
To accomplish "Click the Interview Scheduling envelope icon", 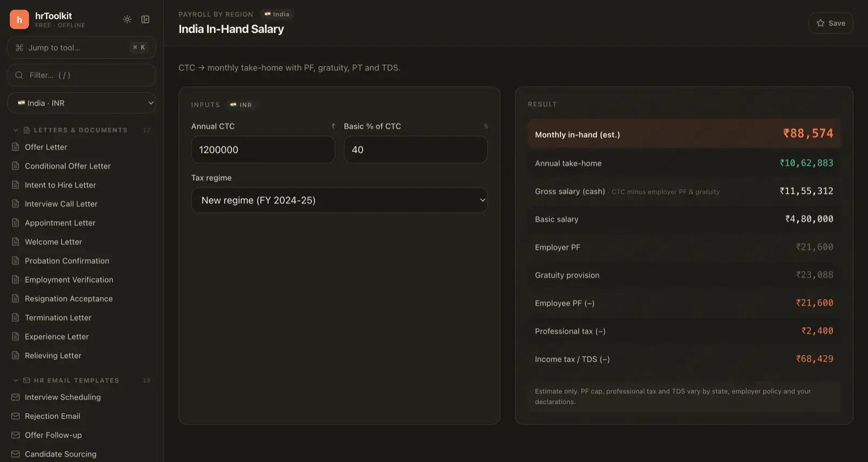I will (x=16, y=397).
